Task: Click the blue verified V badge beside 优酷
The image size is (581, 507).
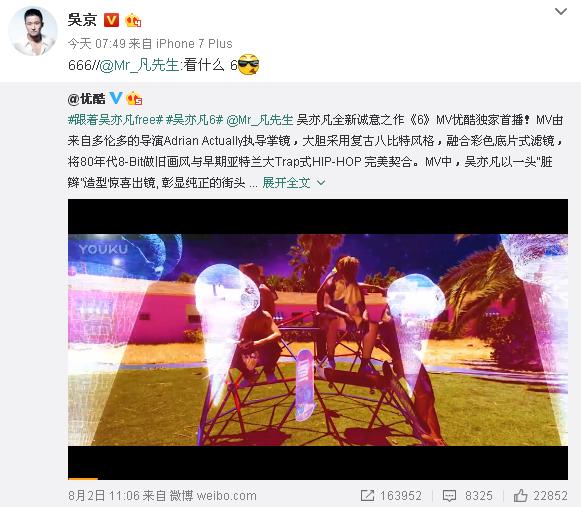Action: (x=116, y=98)
